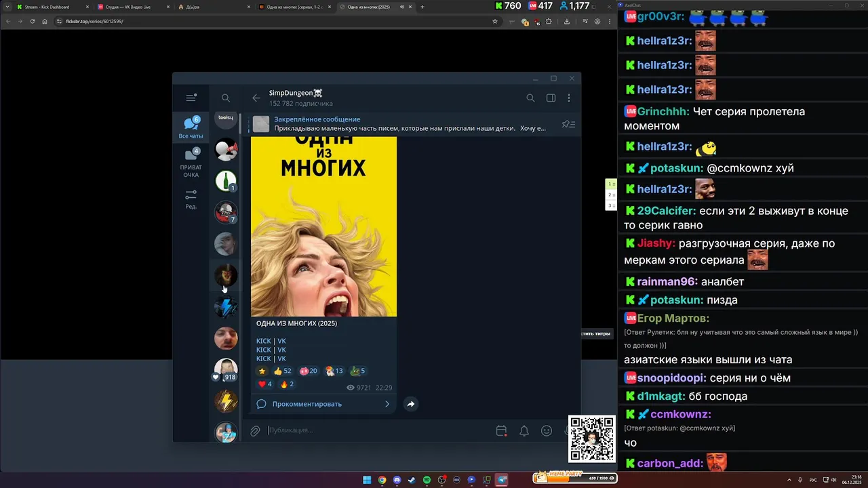Follow the first VK link in the post
This screenshot has width=868, height=488.
(281, 341)
